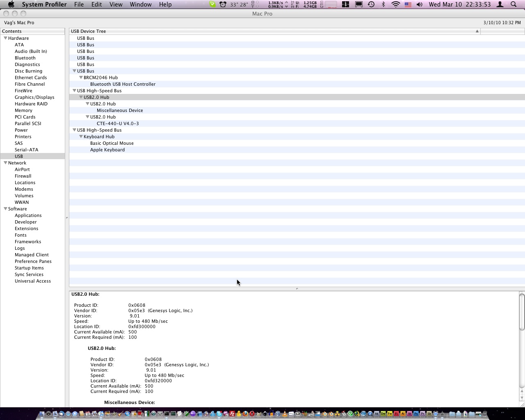
Task: Select the Miscellaneous Device row
Action: (x=297, y=110)
